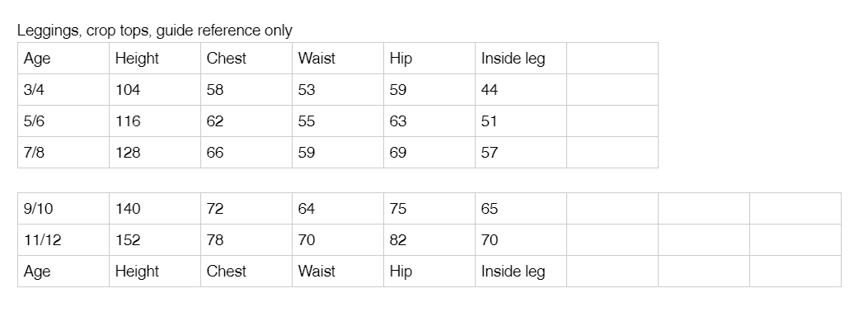
Task: Click the Age header cell in first table
Action: point(63,59)
